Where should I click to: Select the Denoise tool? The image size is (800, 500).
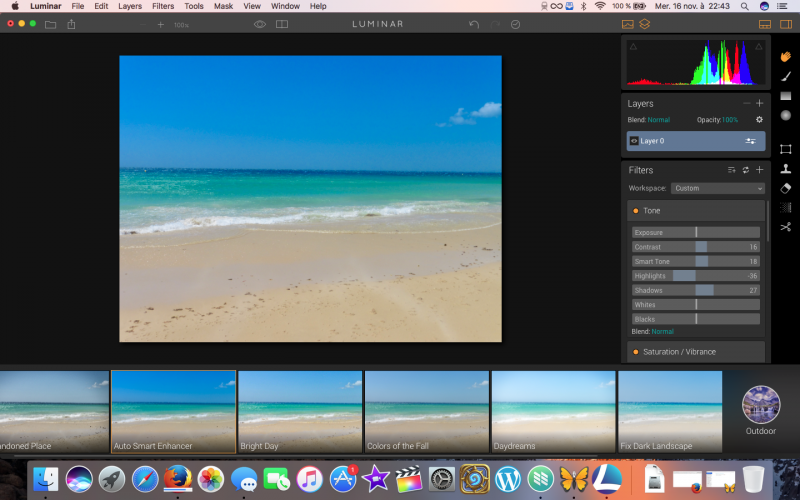(x=786, y=208)
